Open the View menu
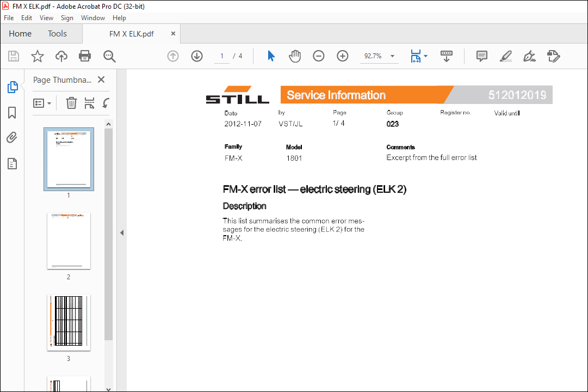Screen dimensions: 588x392 [x=46, y=17]
